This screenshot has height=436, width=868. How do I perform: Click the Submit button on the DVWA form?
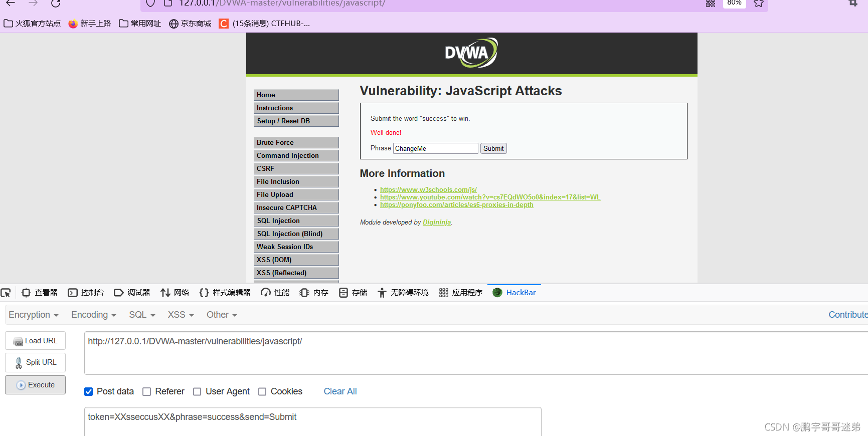pyautogui.click(x=493, y=148)
